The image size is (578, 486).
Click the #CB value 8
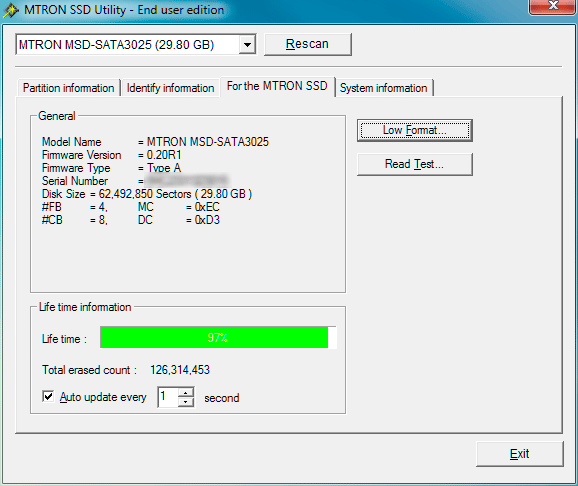point(102,220)
